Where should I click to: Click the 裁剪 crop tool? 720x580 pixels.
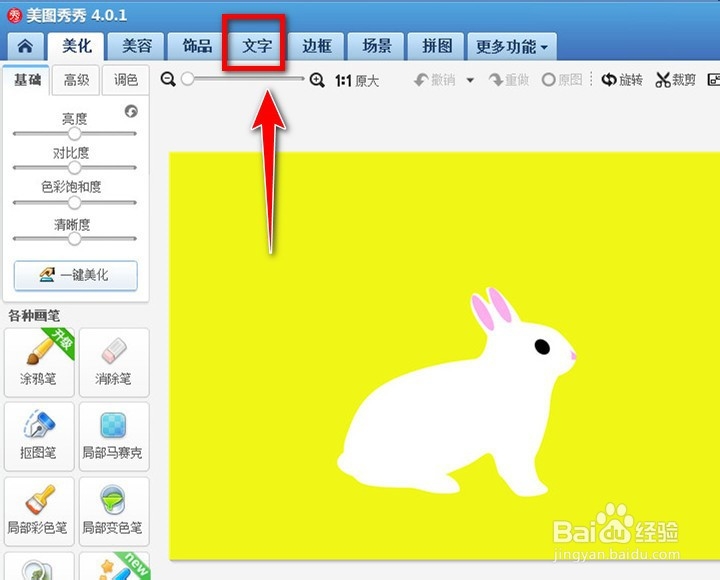675,80
